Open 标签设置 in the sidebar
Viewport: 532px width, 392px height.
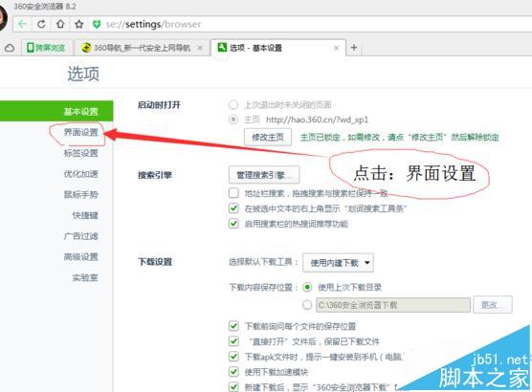point(80,153)
